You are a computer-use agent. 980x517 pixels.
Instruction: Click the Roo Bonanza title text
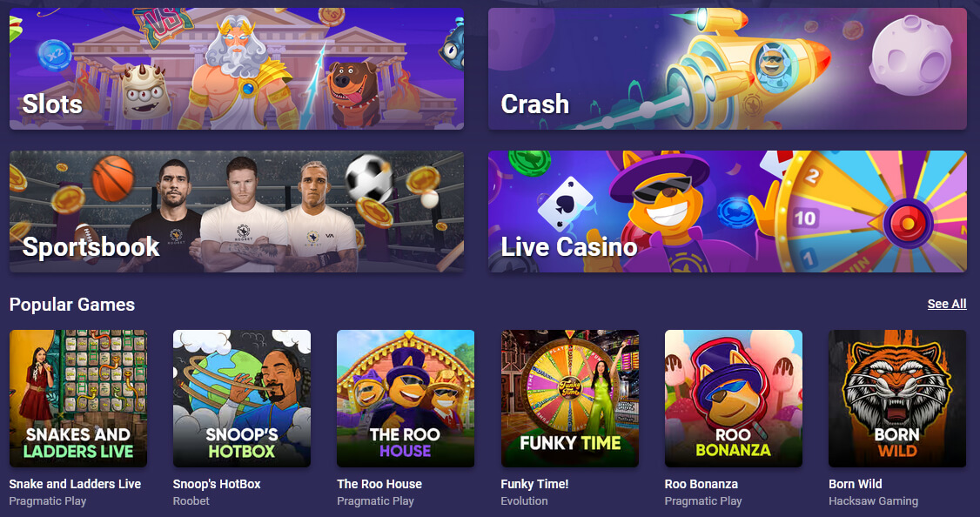tap(701, 484)
